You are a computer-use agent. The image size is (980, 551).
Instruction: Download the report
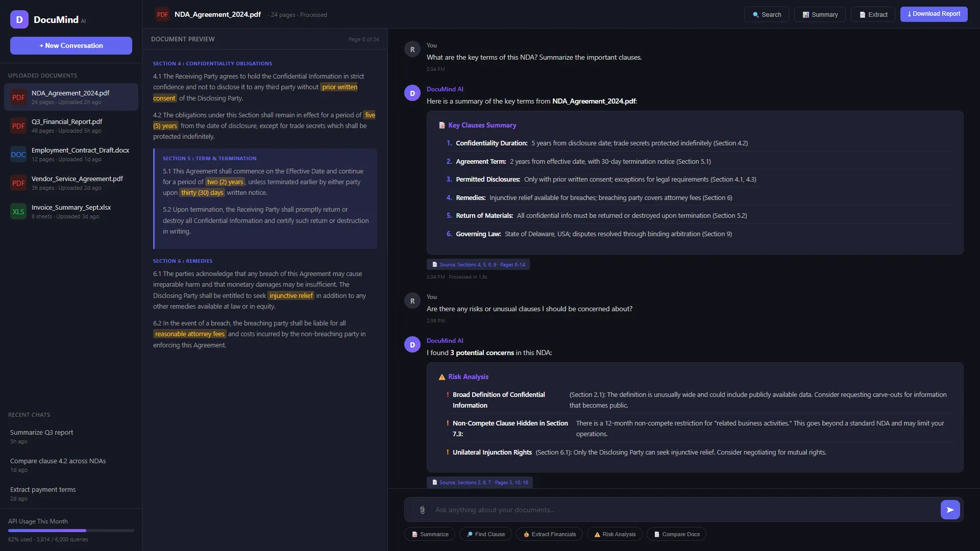pos(934,14)
